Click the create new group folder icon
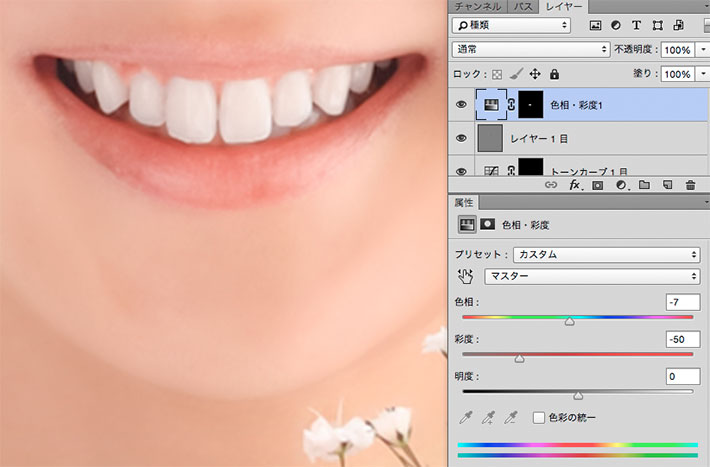710x467 pixels. coord(644,185)
